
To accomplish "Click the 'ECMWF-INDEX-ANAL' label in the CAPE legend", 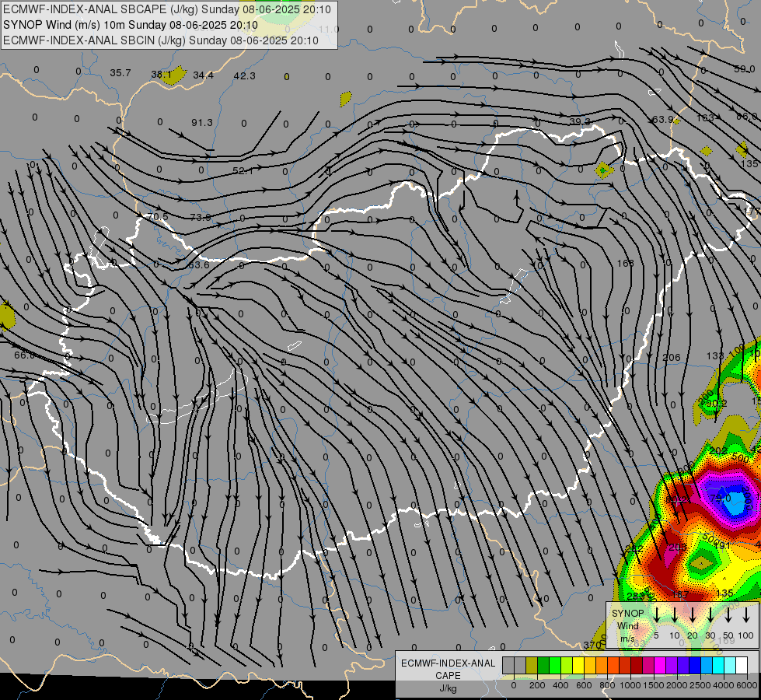I will 449,663.
